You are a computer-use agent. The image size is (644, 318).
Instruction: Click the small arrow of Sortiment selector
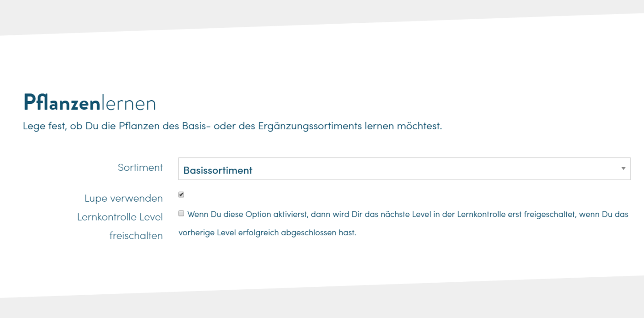[x=623, y=169]
